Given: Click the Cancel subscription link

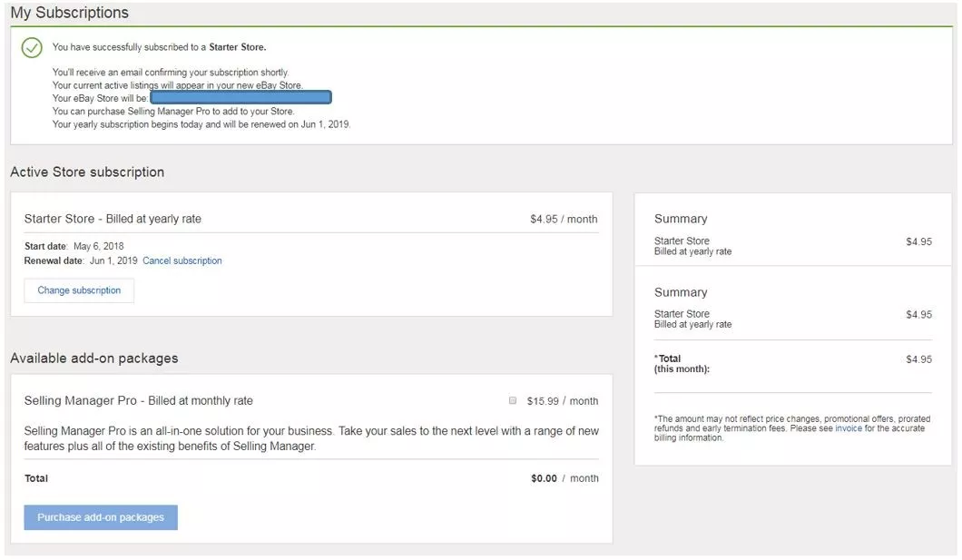Looking at the screenshot, I should (x=182, y=260).
